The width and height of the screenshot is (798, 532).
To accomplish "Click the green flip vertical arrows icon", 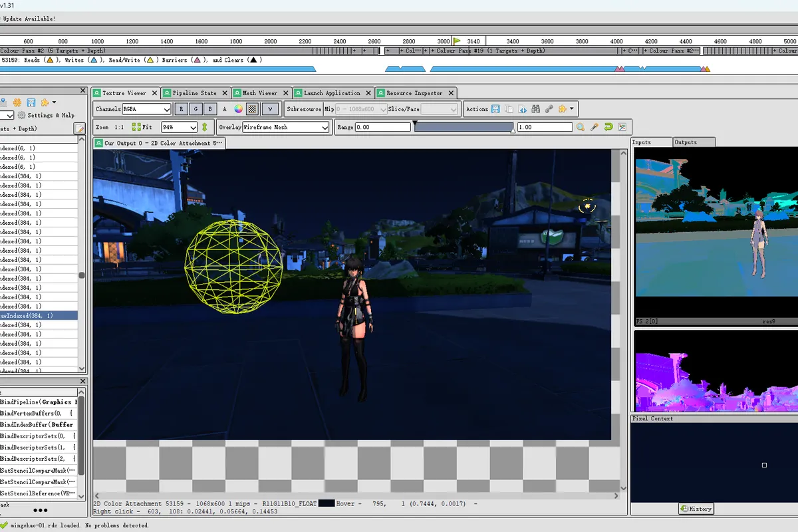I will pos(205,127).
